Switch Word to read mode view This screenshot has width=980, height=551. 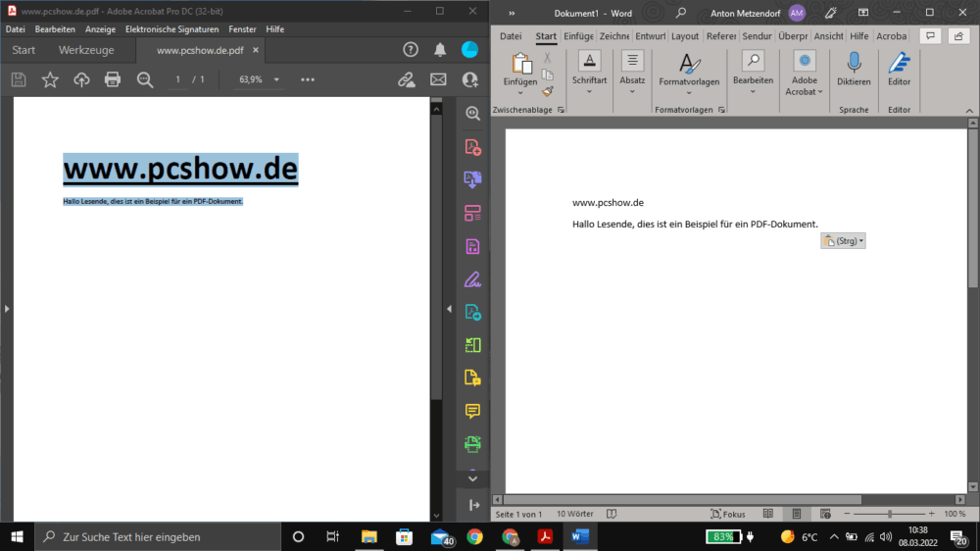click(768, 514)
